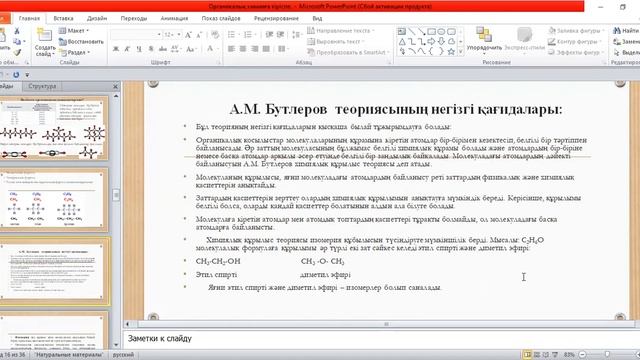Expand the shapes gallery more arrow
Viewport: 640px width, 360px height.
point(461,52)
